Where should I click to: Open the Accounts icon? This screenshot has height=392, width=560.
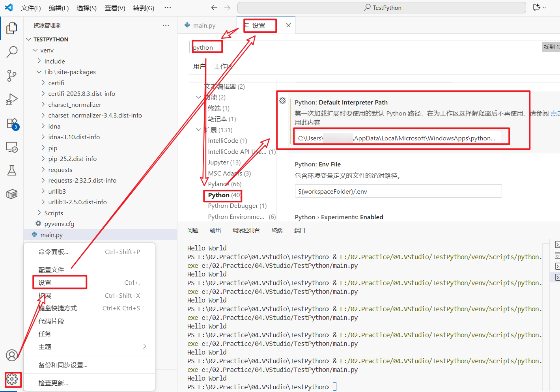[12, 355]
